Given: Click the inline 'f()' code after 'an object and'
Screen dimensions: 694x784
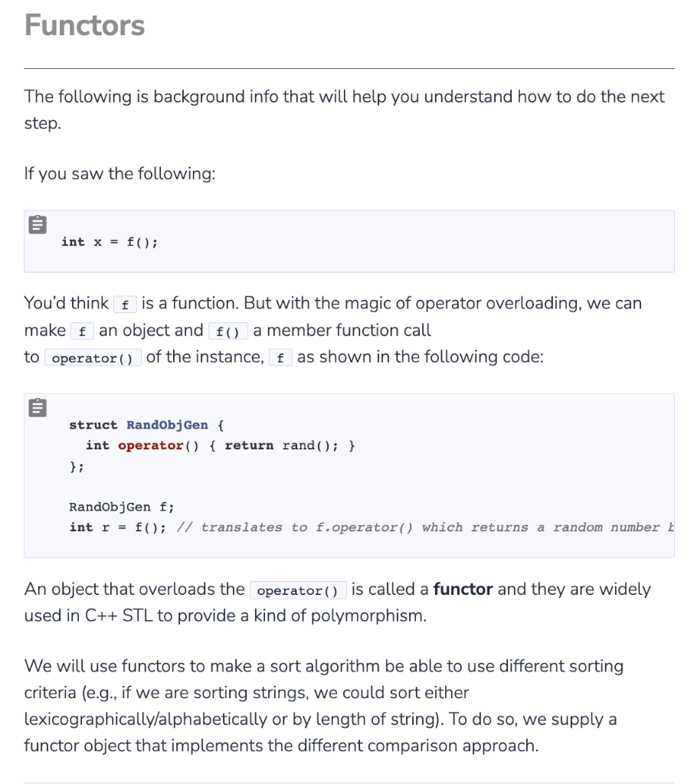Looking at the screenshot, I should coord(228,332).
